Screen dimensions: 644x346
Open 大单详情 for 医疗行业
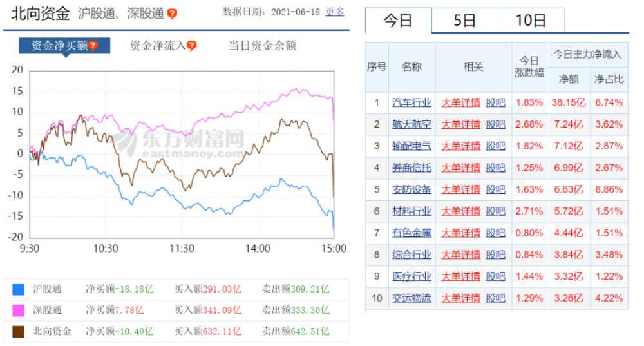click(461, 276)
